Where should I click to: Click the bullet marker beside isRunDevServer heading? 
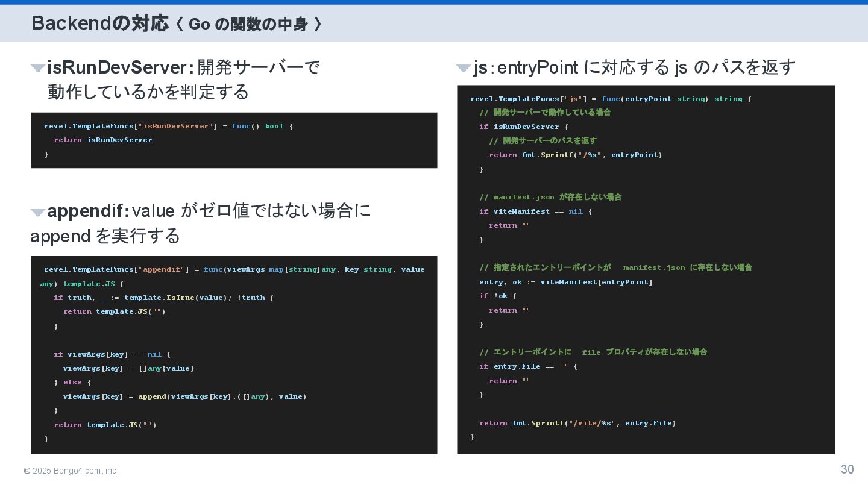point(38,68)
